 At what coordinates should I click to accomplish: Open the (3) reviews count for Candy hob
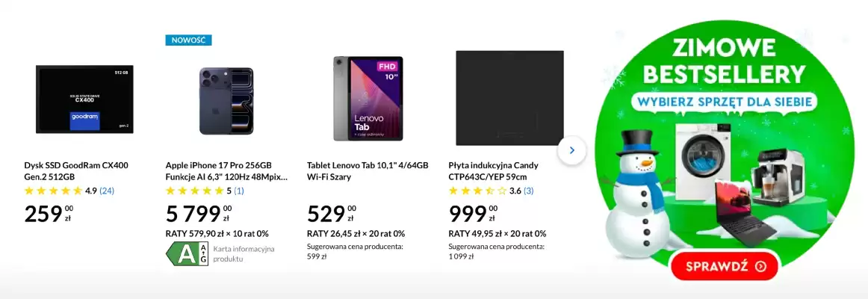click(528, 191)
